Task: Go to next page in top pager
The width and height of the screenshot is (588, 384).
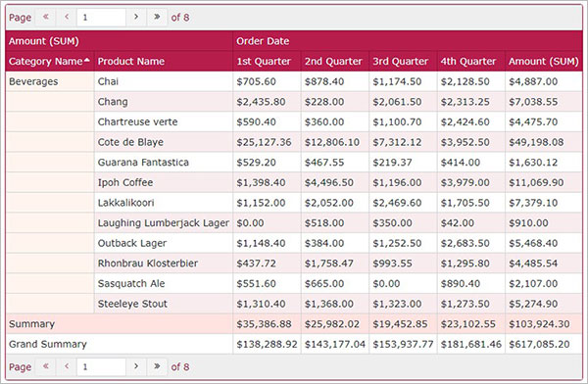Action: click(x=136, y=17)
